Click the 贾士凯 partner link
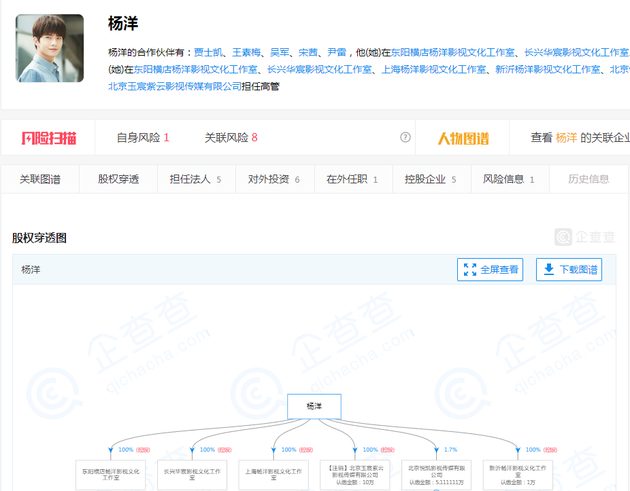 click(207, 52)
